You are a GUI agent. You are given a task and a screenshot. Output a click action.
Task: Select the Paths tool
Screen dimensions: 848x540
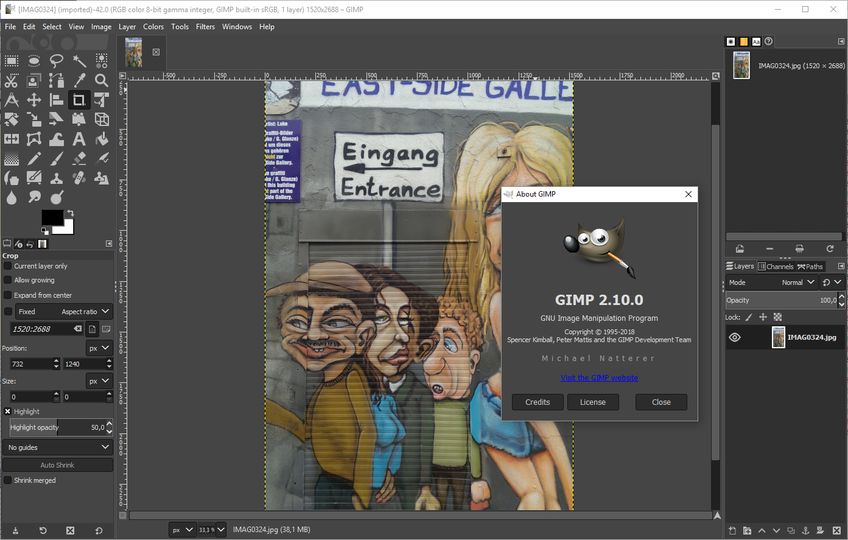(x=56, y=81)
